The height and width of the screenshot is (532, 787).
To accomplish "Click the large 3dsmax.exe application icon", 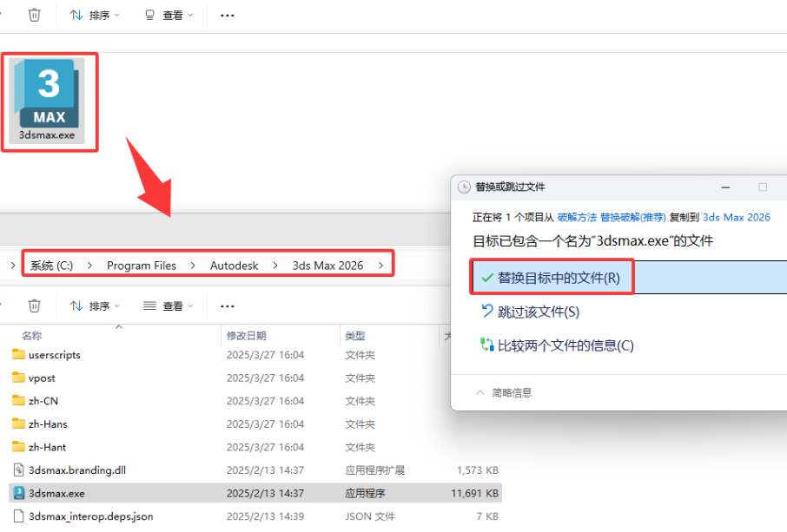I will 49,94.
